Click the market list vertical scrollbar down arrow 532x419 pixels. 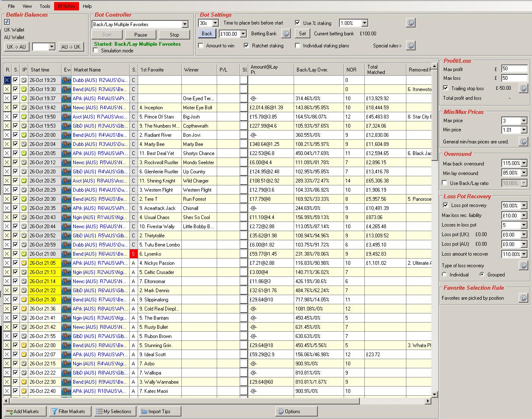click(435, 394)
